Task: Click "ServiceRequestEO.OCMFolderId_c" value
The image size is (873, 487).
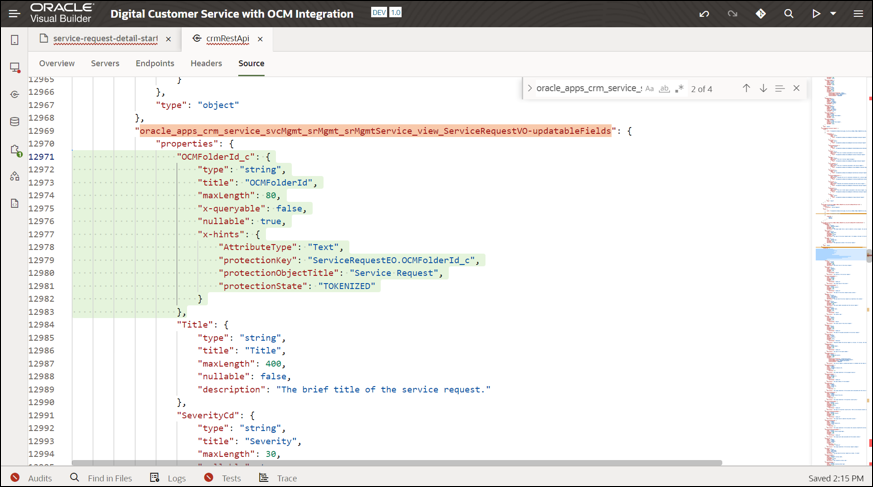Action: 394,260
